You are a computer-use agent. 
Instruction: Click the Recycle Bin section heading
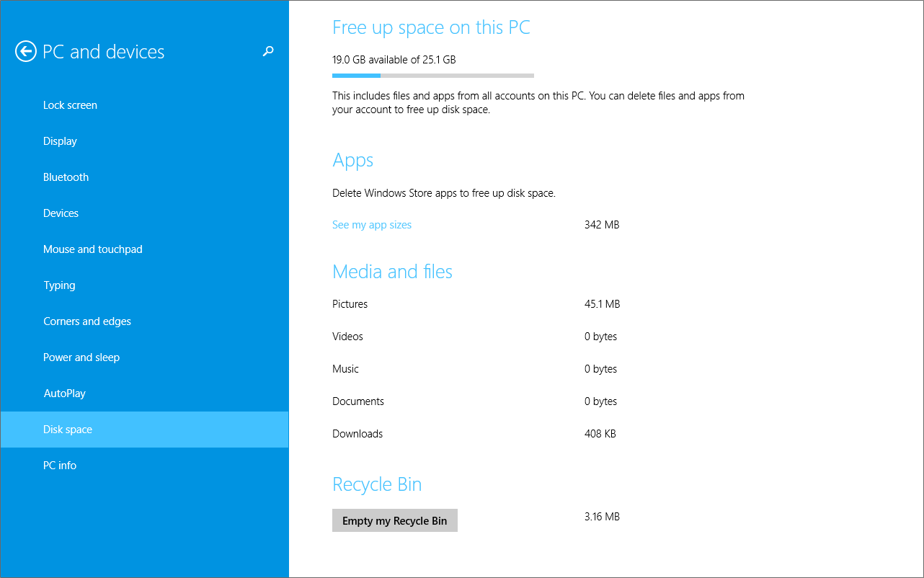click(377, 485)
